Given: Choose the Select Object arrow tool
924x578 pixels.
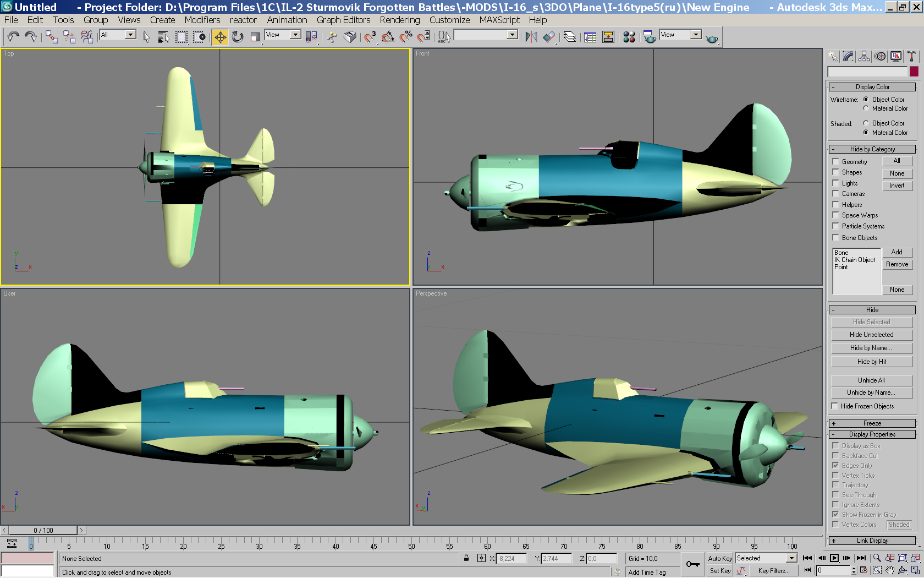Looking at the screenshot, I should coord(146,37).
